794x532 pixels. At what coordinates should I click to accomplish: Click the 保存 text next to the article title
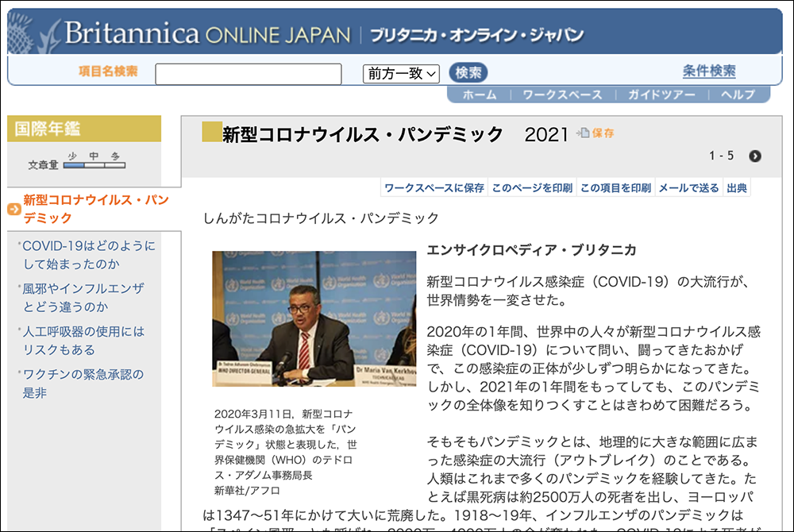click(x=603, y=133)
